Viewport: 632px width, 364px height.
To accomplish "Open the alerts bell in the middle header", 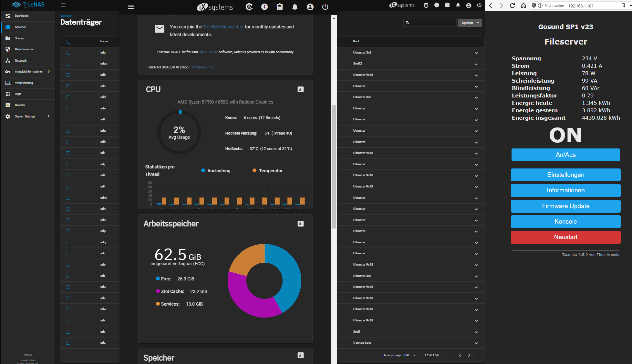I will click(x=295, y=7).
